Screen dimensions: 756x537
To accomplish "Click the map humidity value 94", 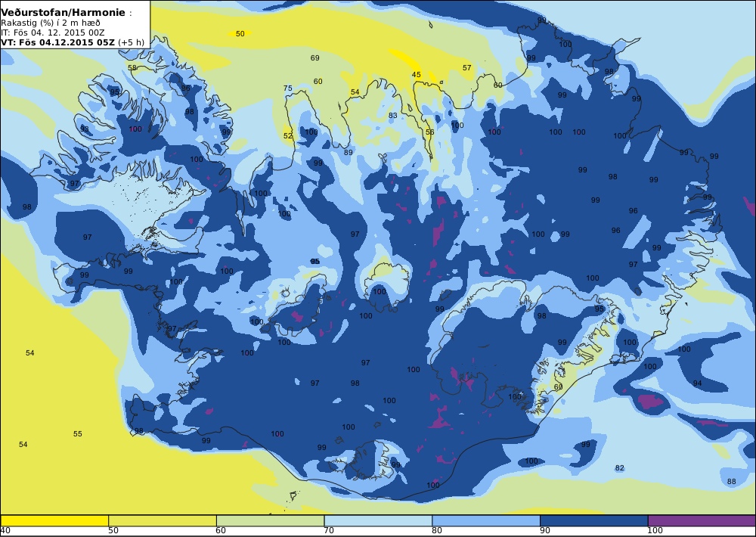I will (x=697, y=383).
